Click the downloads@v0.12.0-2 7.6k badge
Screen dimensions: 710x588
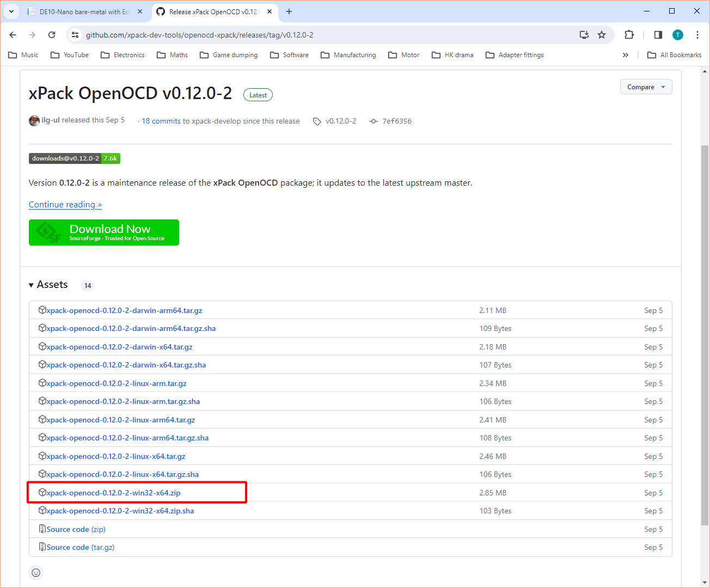[x=75, y=158]
